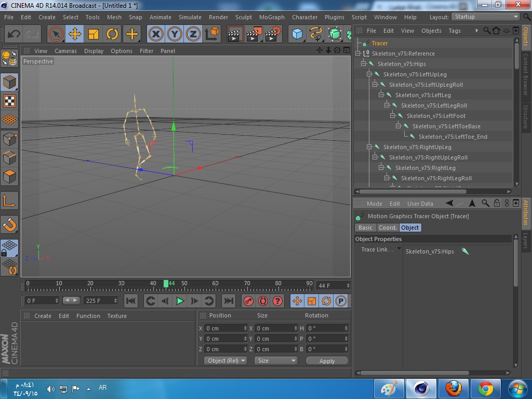532x399 pixels.
Task: Click the preview range slider bar
Action: tap(71, 301)
